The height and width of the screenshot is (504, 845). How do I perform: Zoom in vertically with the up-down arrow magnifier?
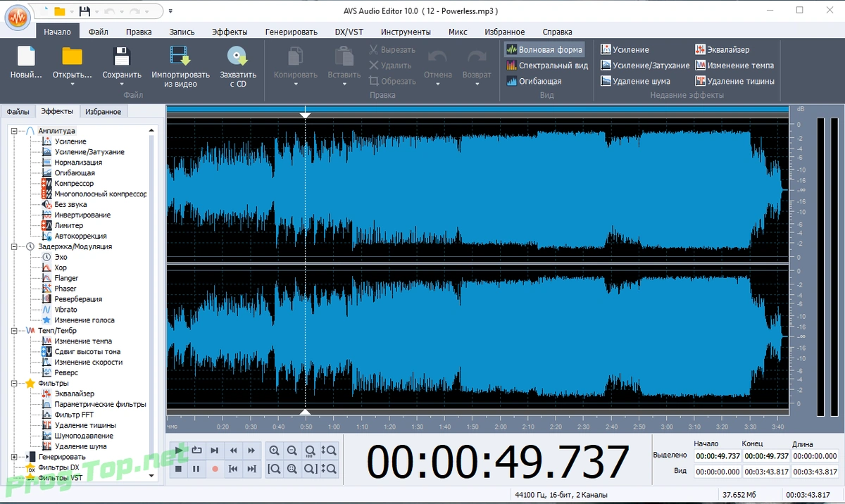[328, 451]
